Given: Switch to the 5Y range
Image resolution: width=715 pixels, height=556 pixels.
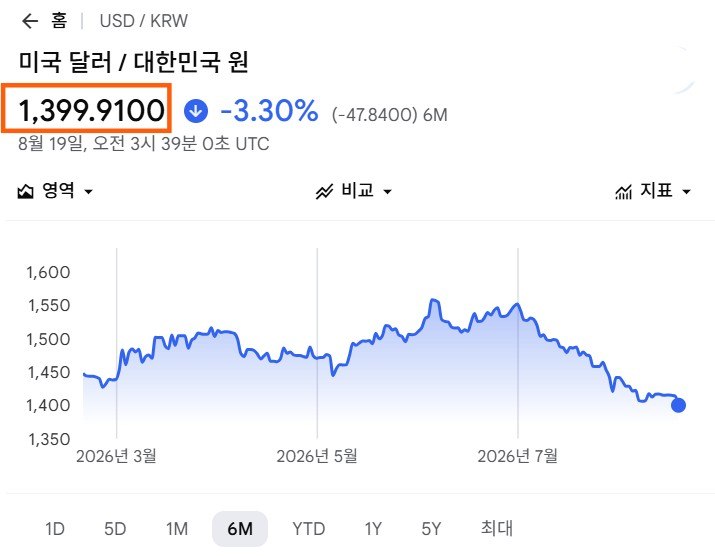Looking at the screenshot, I should 431,529.
